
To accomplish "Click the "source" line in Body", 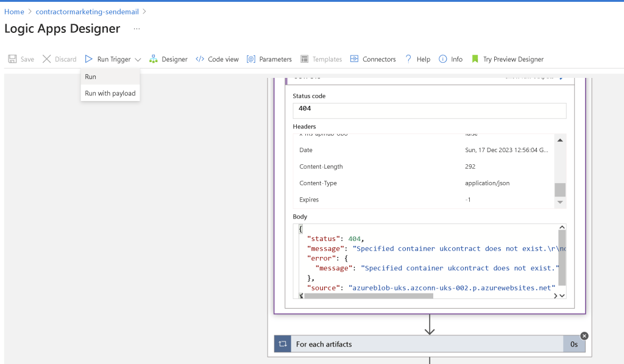I will click(x=431, y=288).
